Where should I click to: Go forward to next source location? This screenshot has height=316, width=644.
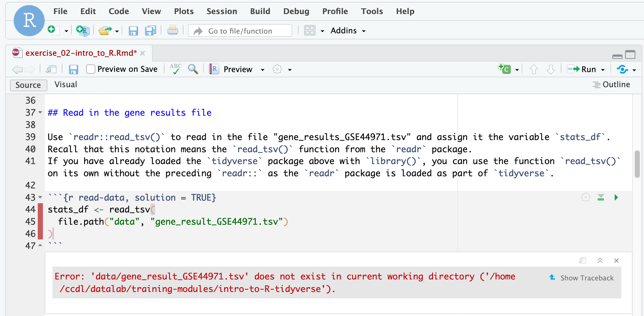point(30,69)
